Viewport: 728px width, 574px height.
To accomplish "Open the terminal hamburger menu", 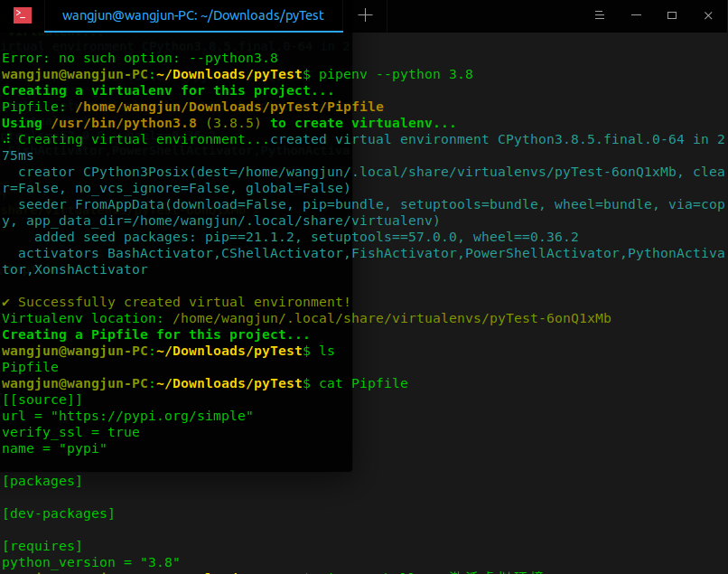I will point(600,15).
